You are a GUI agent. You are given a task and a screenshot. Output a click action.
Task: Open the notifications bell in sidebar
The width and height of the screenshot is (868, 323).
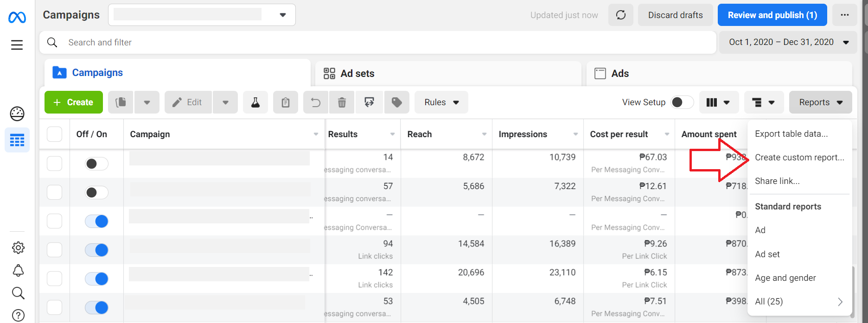pos(18,270)
